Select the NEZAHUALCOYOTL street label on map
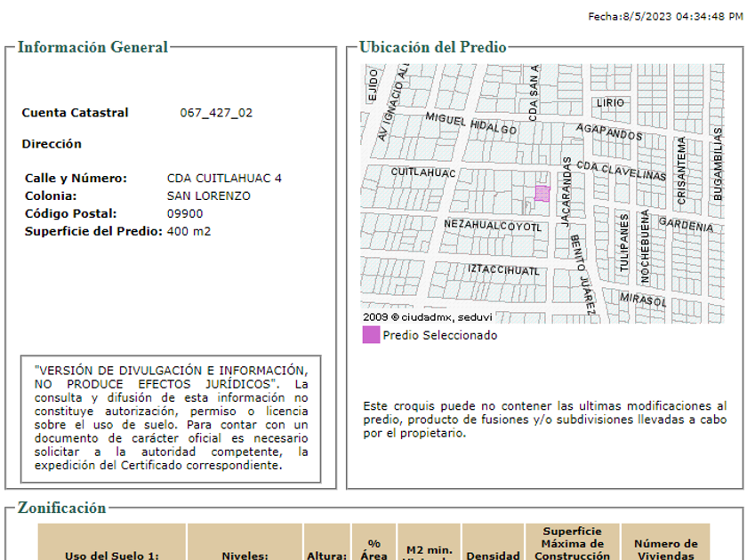This screenshot has height=560, width=747. pos(493,226)
